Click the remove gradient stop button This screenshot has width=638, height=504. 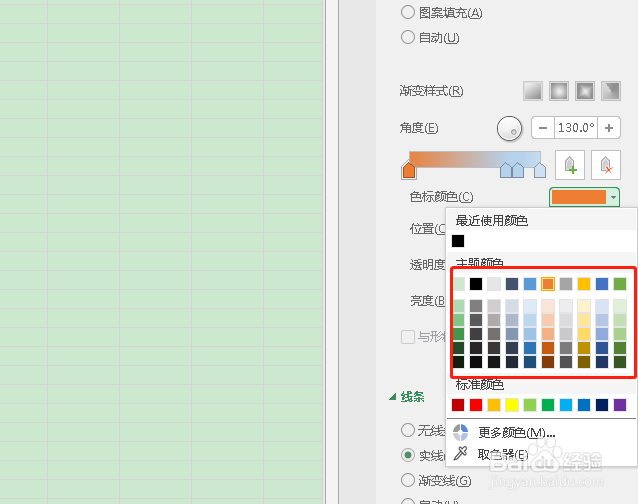606,165
